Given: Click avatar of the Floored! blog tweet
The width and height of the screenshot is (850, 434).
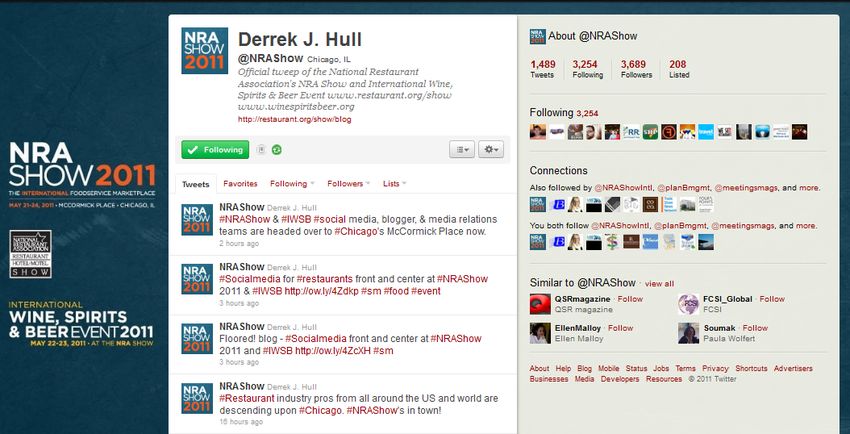Looking at the screenshot, I should 197,339.
